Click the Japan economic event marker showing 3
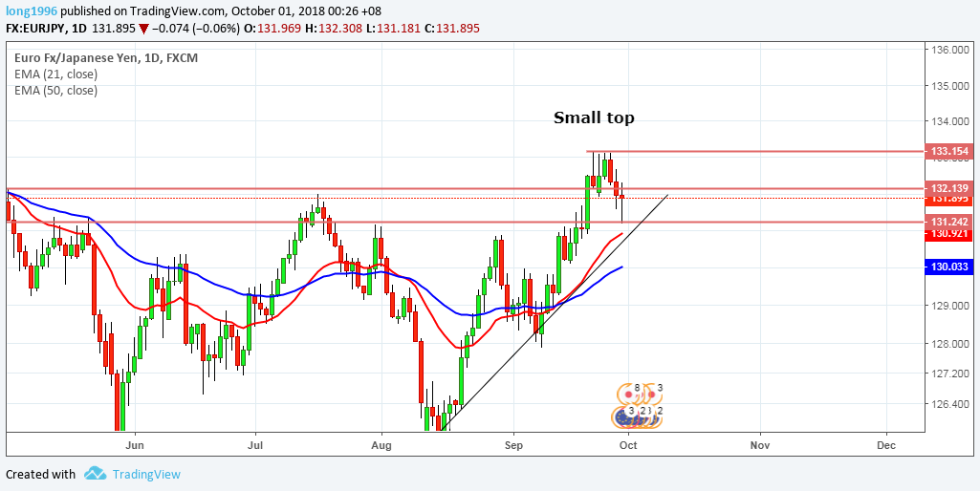 point(652,393)
